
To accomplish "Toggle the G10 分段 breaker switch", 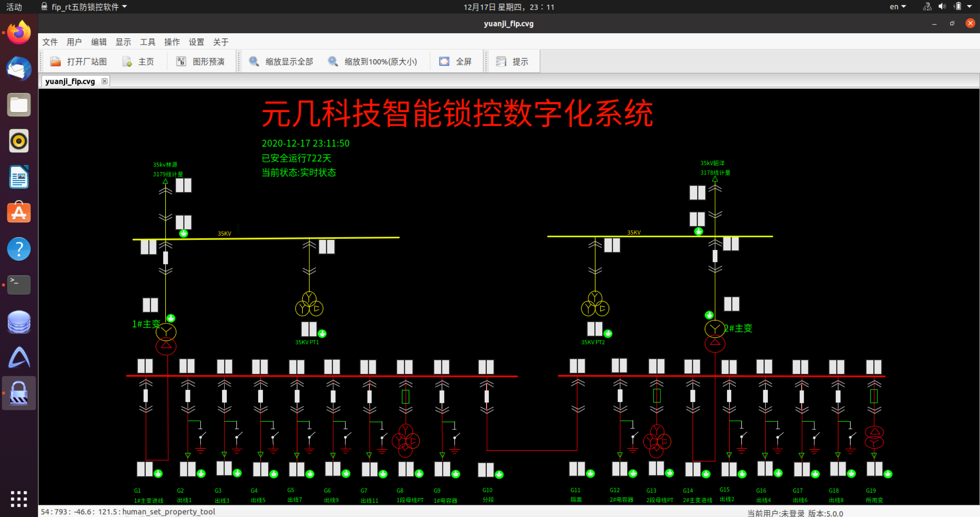I will pyautogui.click(x=486, y=396).
